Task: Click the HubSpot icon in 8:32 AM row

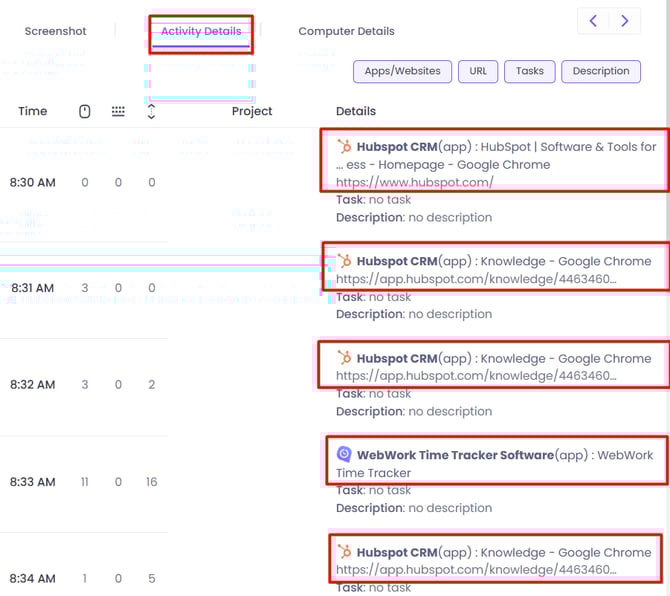Action: click(344, 358)
